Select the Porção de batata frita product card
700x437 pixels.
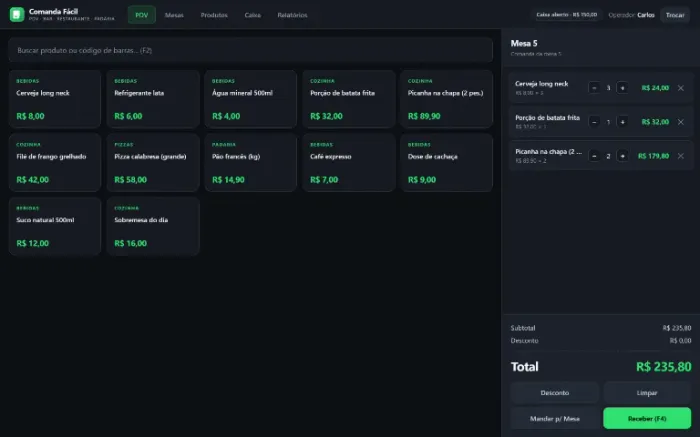click(x=349, y=99)
